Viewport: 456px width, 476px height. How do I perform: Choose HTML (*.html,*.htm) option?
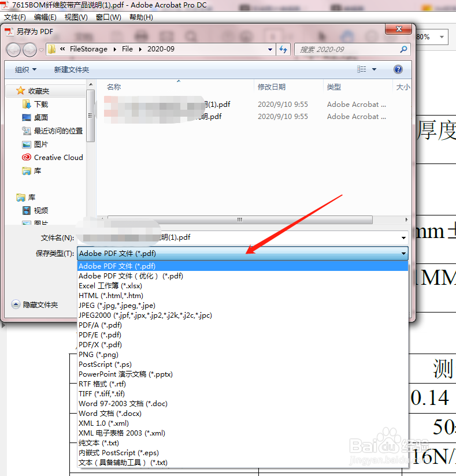[242, 296]
